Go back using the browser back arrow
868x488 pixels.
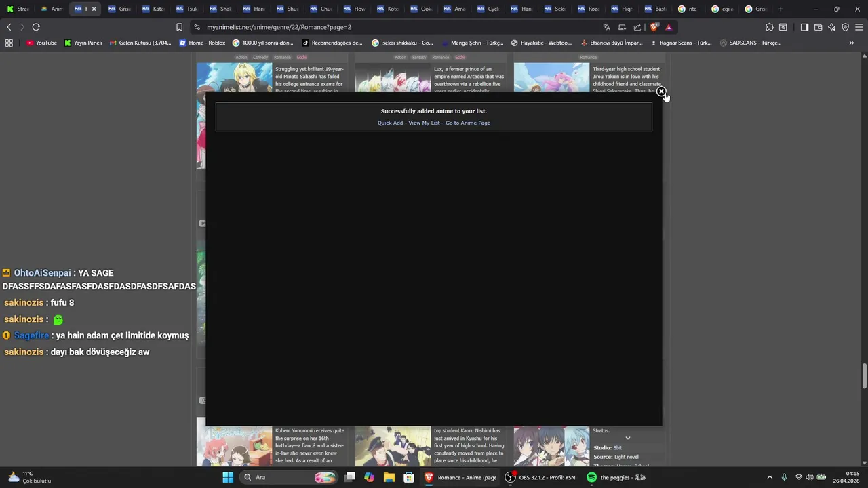click(x=9, y=27)
